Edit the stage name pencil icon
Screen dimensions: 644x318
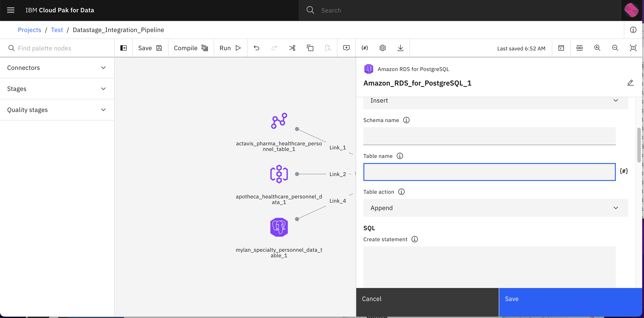point(630,83)
